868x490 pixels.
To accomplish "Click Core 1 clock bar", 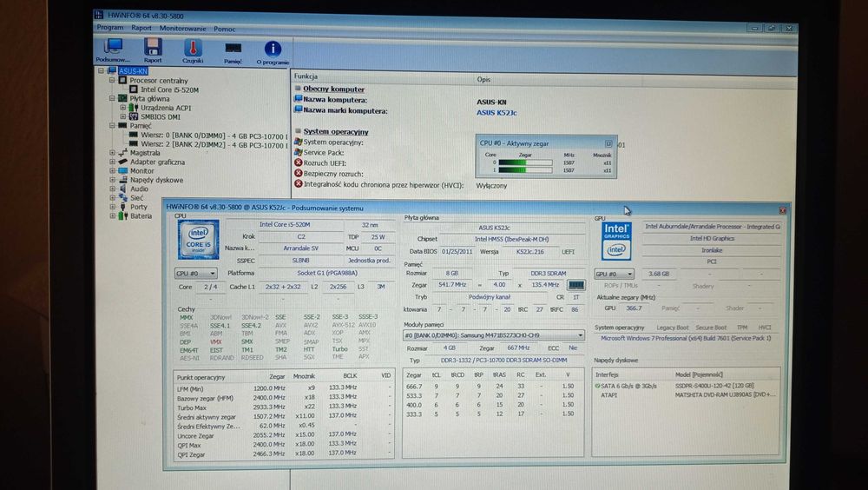I will [x=525, y=169].
